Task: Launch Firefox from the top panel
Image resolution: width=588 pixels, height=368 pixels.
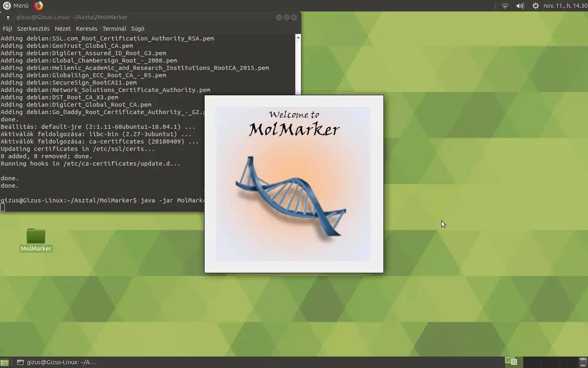Action: [x=38, y=6]
